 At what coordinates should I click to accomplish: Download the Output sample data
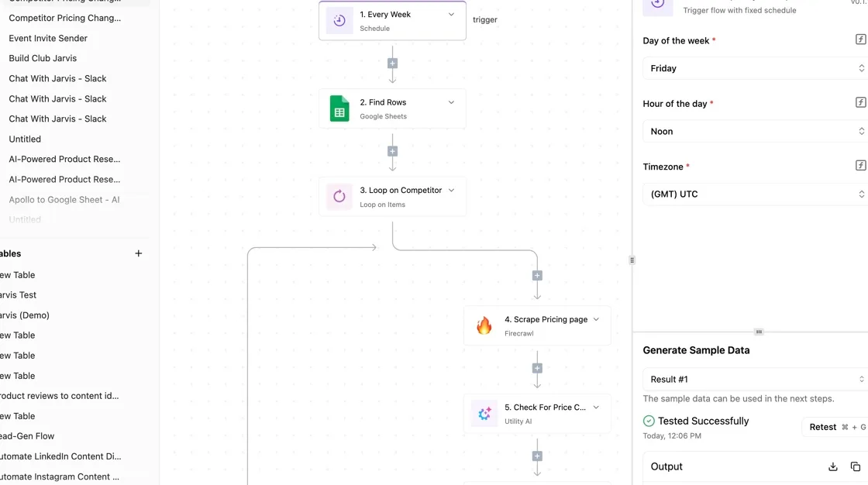click(832, 466)
